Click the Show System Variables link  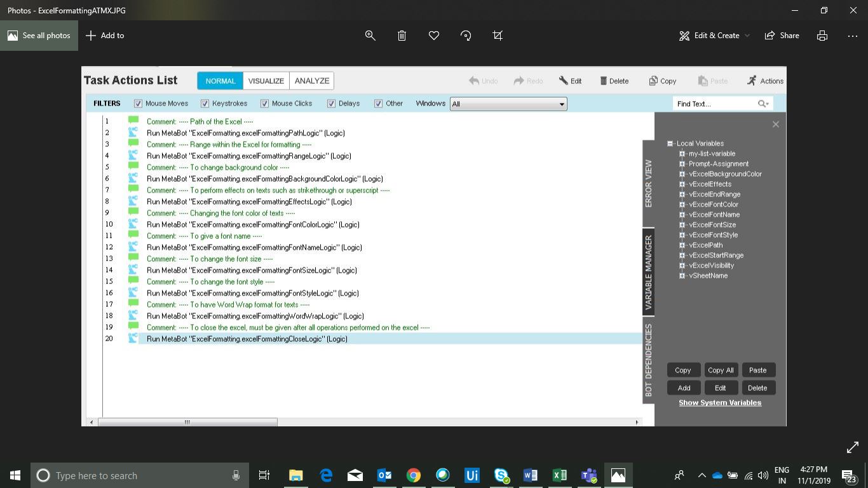point(720,403)
